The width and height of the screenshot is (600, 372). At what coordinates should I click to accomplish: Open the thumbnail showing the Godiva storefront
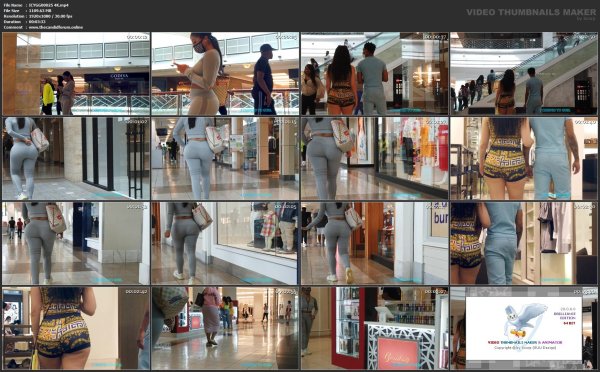[x=76, y=73]
